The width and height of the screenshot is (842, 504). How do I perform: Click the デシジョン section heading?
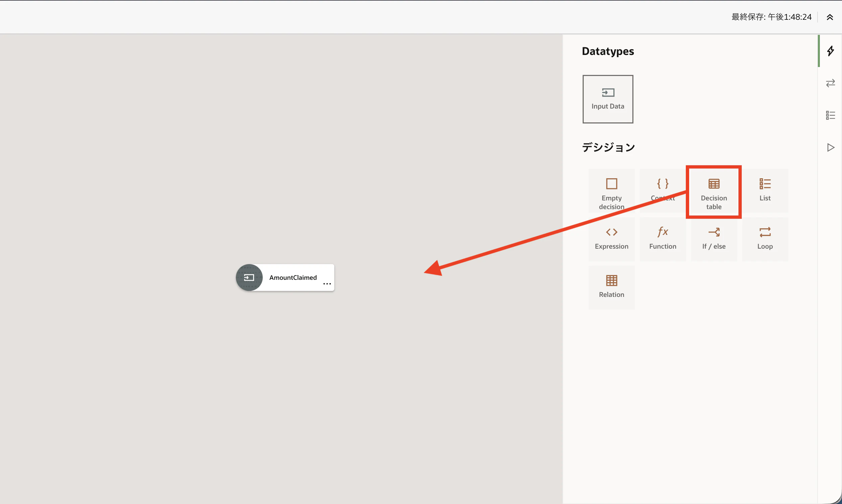click(608, 147)
